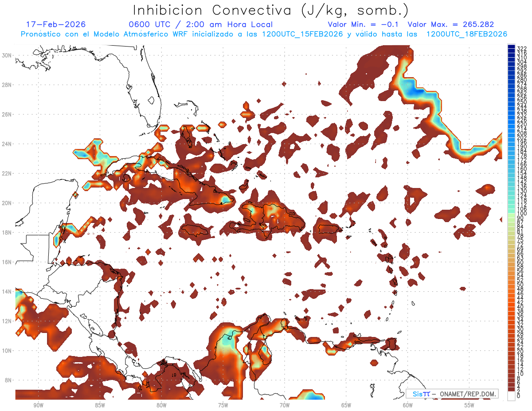532x411 pixels.
Task: Click the colorbar value label '322'
Action: point(521,48)
